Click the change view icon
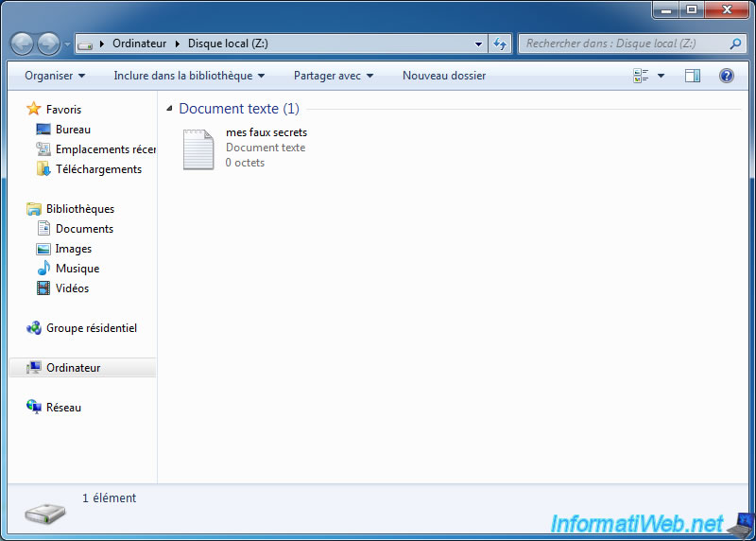This screenshot has width=756, height=541. [x=641, y=76]
